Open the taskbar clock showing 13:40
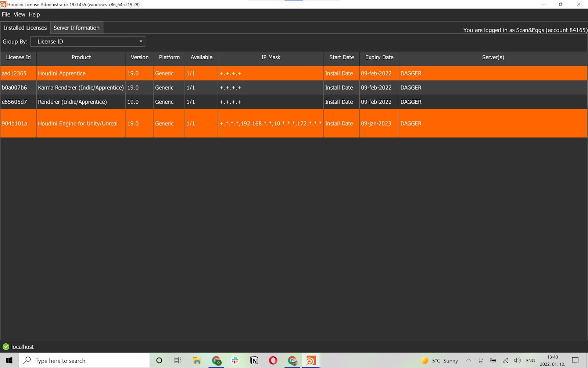The width and height of the screenshot is (588, 368). pyautogui.click(x=552, y=361)
